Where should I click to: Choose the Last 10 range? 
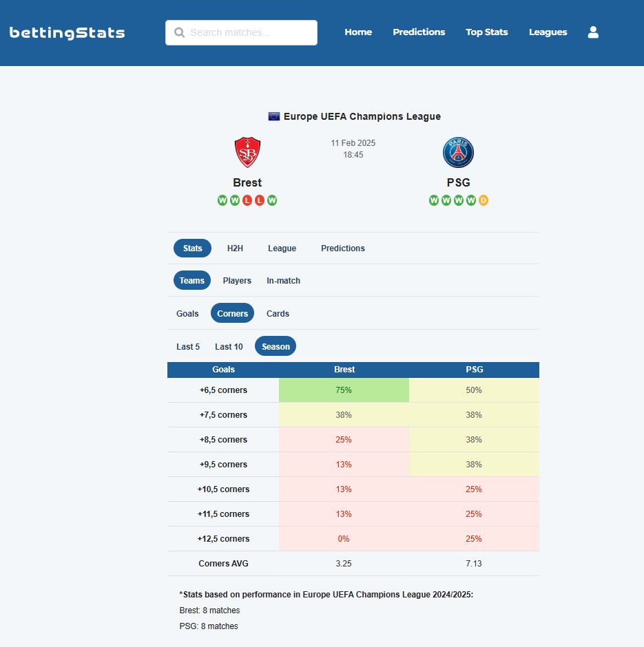(229, 347)
